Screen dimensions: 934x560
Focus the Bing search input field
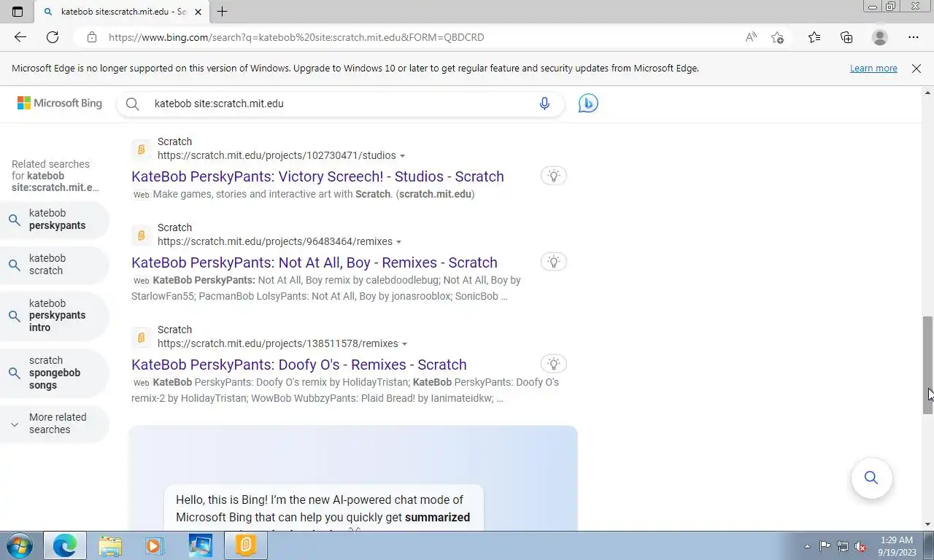click(x=340, y=104)
